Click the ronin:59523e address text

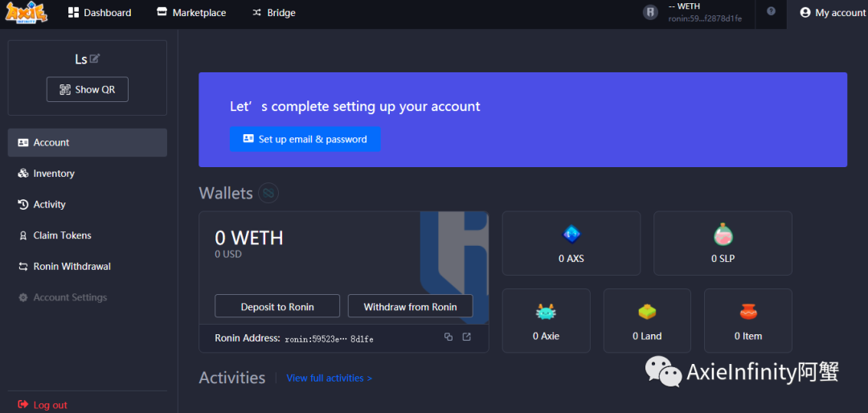tap(329, 339)
